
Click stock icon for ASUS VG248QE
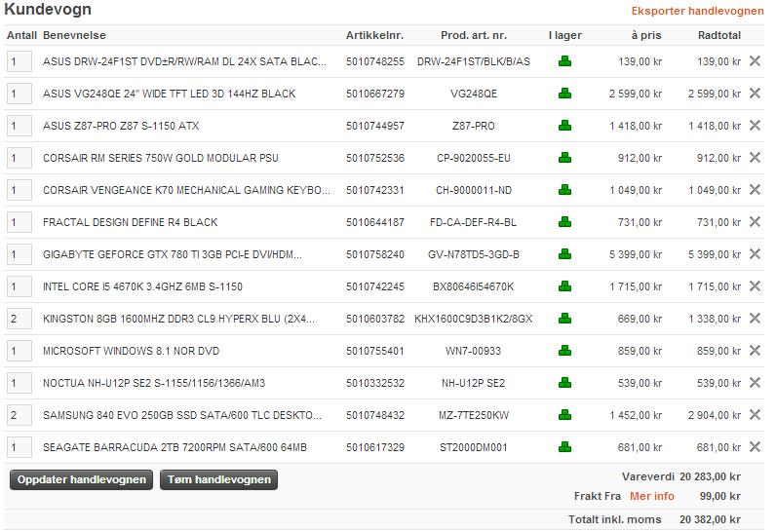coord(564,94)
